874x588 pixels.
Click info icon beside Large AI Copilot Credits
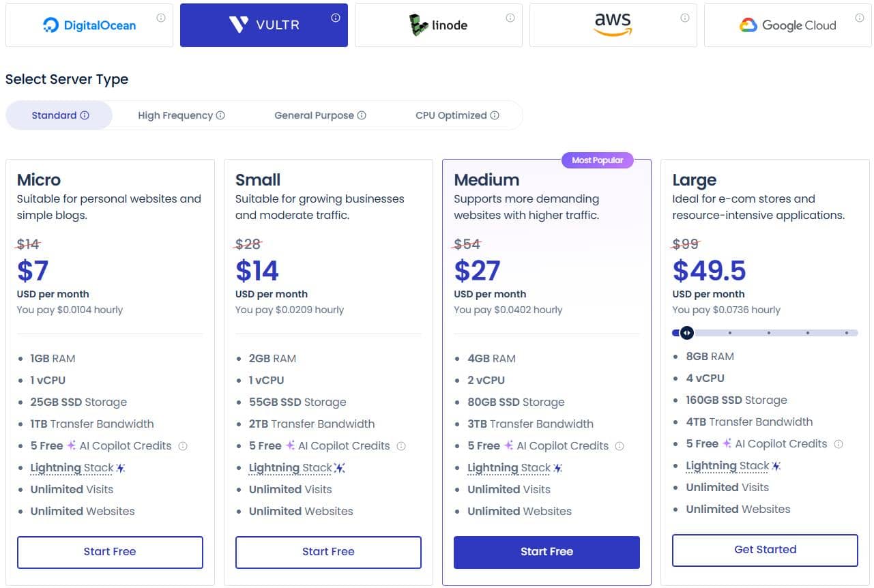[x=839, y=444]
